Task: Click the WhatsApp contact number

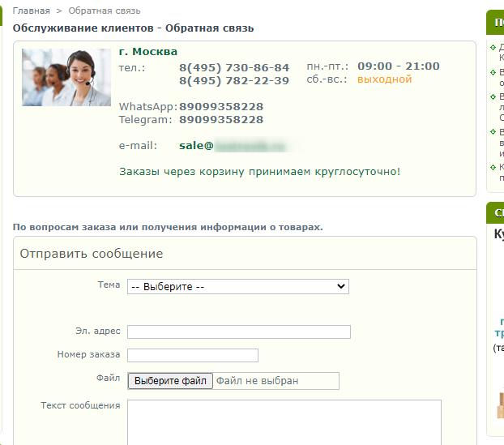Action: [x=220, y=107]
